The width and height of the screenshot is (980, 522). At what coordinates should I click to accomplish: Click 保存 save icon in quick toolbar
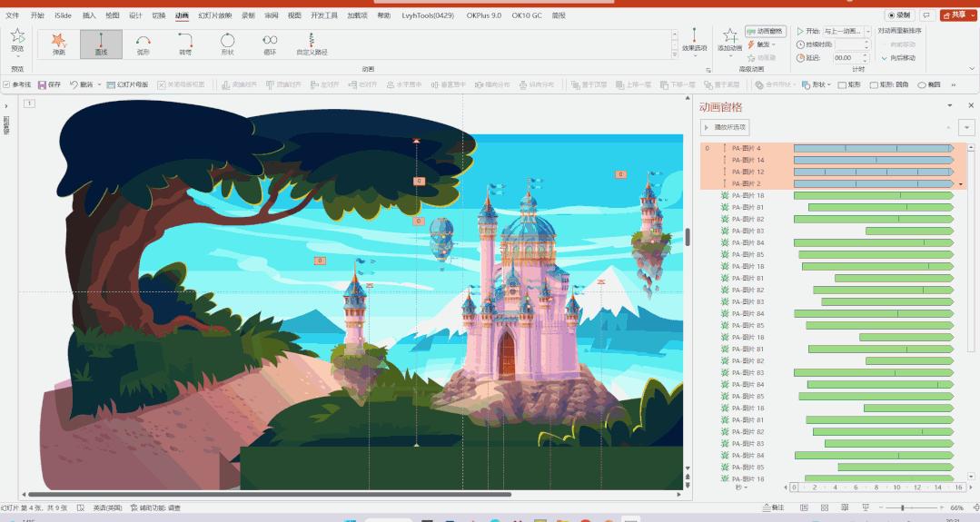(49, 85)
